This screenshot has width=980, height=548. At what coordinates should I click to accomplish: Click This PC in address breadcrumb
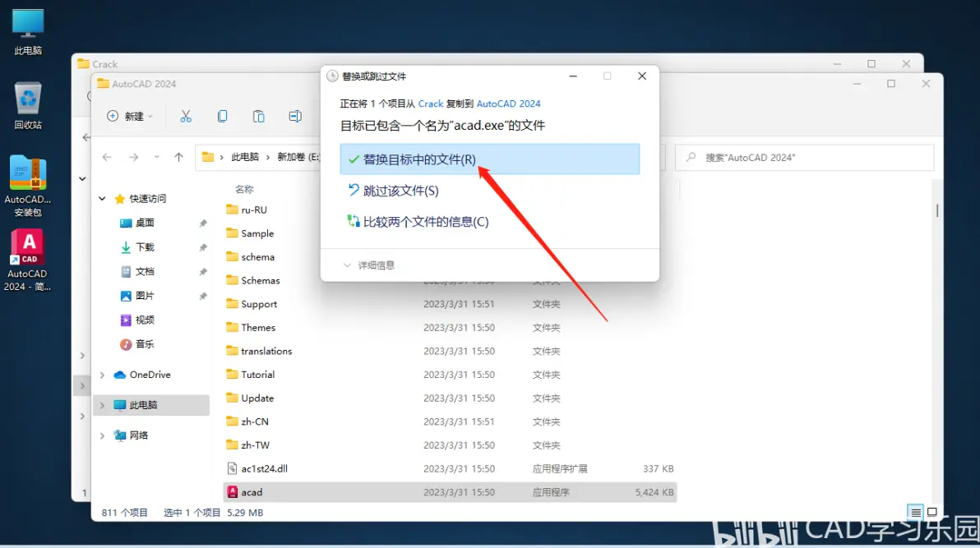pos(245,158)
